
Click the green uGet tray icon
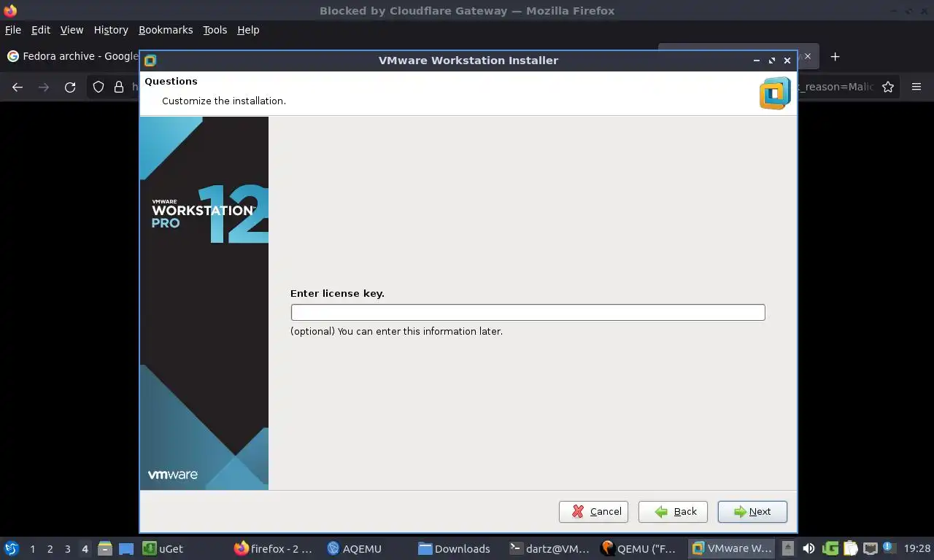click(x=830, y=548)
